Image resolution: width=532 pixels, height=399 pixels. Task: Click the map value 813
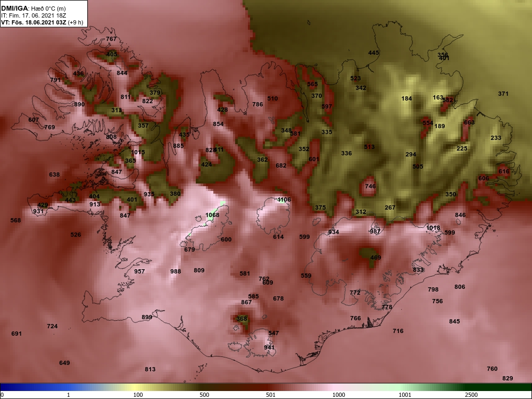tap(150, 370)
